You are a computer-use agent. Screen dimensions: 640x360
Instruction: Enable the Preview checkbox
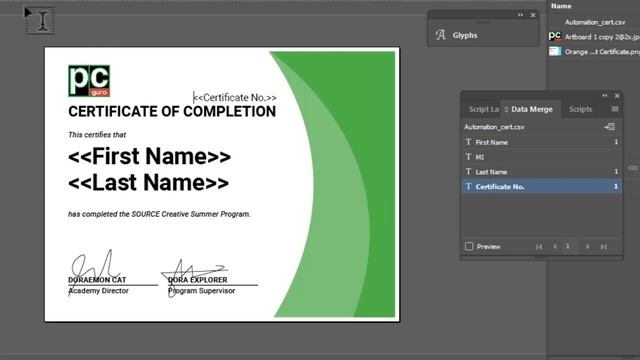point(469,247)
